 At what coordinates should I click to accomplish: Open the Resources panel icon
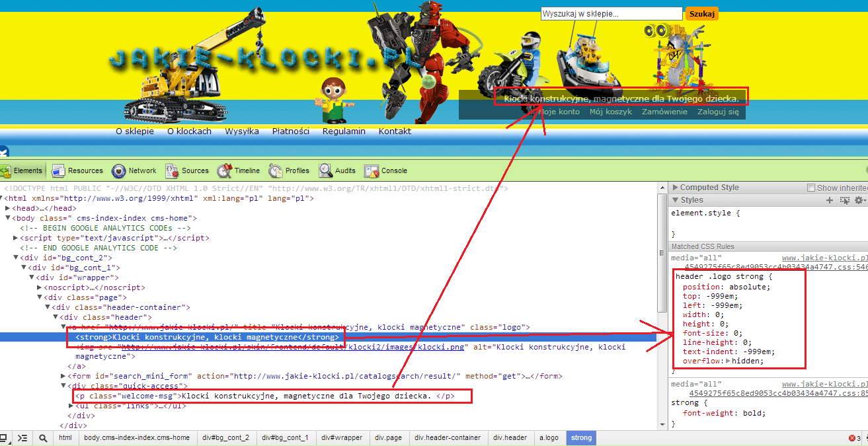[x=58, y=171]
